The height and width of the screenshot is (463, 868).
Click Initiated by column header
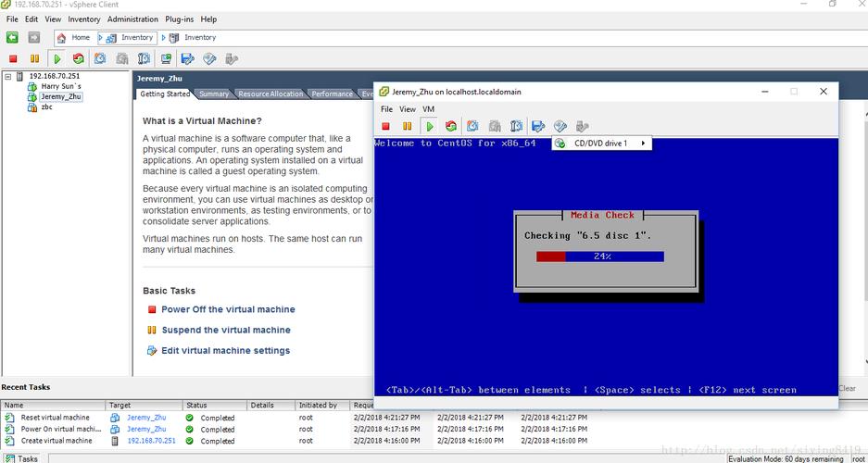(x=323, y=405)
